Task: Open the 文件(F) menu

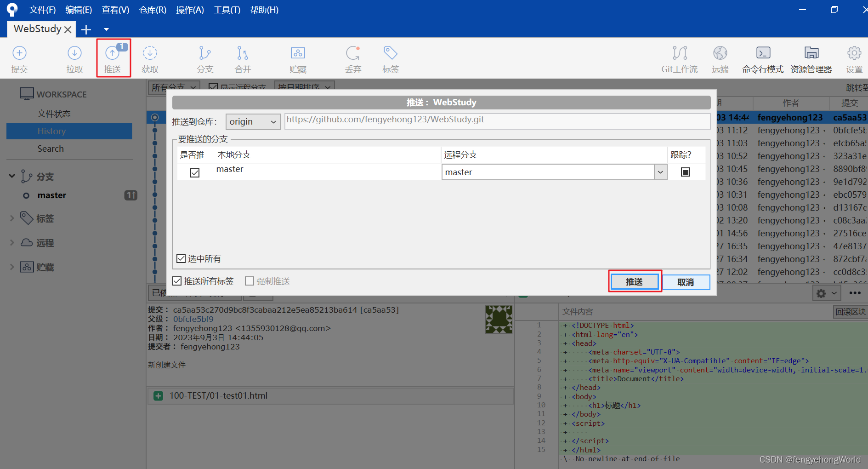Action: pyautogui.click(x=42, y=10)
